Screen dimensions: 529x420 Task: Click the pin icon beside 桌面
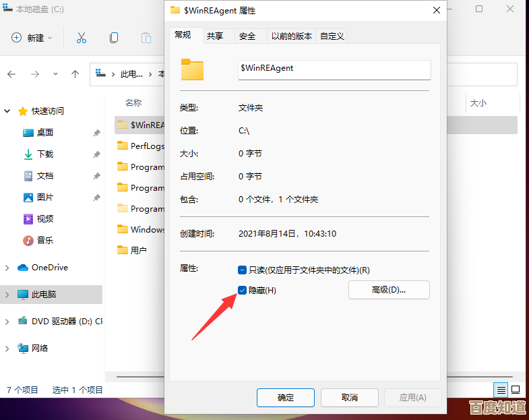coord(97,133)
